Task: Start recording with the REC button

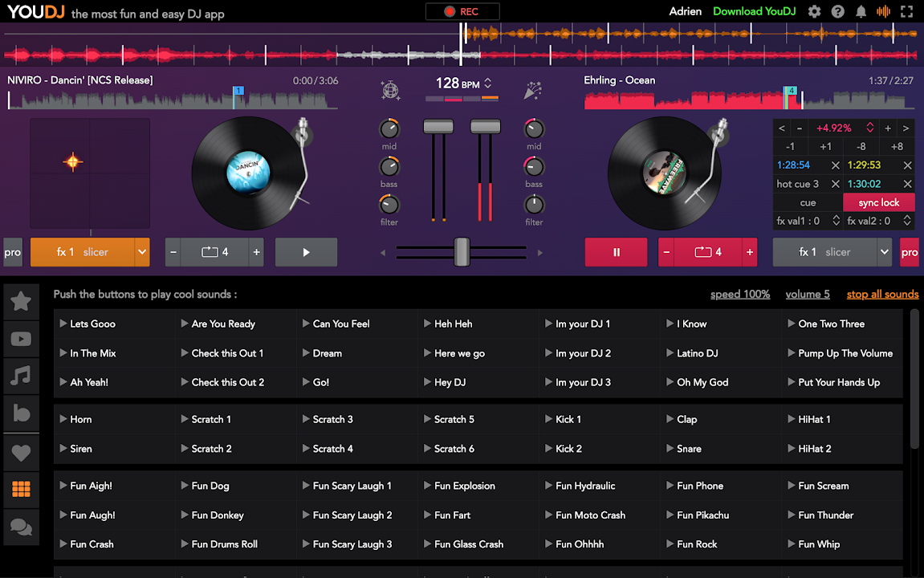Action: (462, 11)
